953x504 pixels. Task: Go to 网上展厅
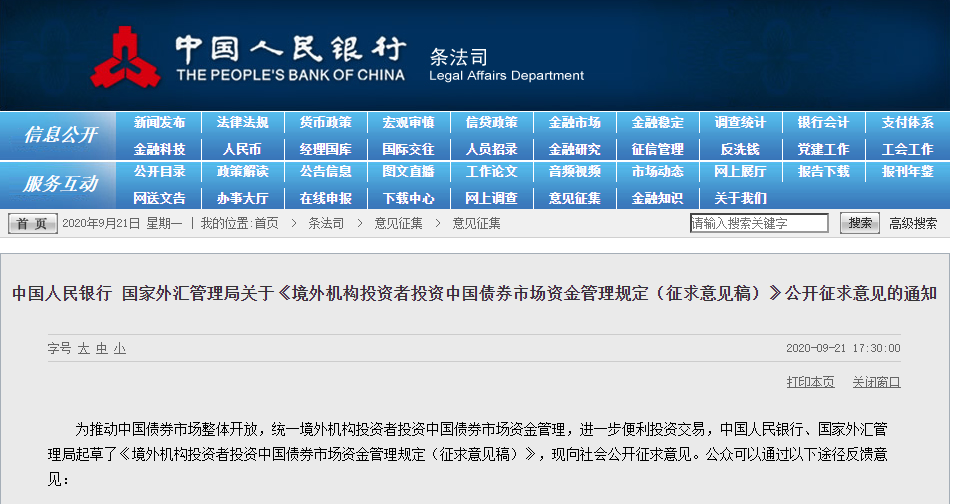[x=740, y=171]
